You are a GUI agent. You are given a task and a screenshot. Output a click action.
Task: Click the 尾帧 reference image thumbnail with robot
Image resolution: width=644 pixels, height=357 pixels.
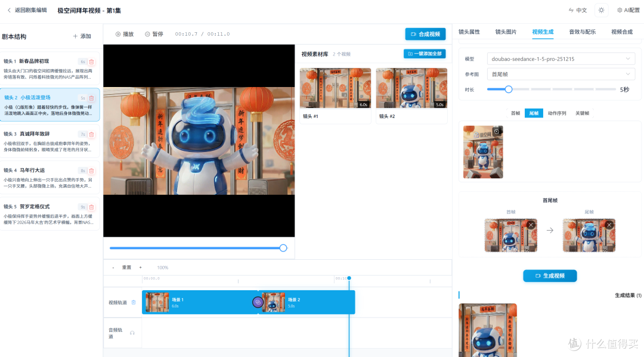coord(483,152)
